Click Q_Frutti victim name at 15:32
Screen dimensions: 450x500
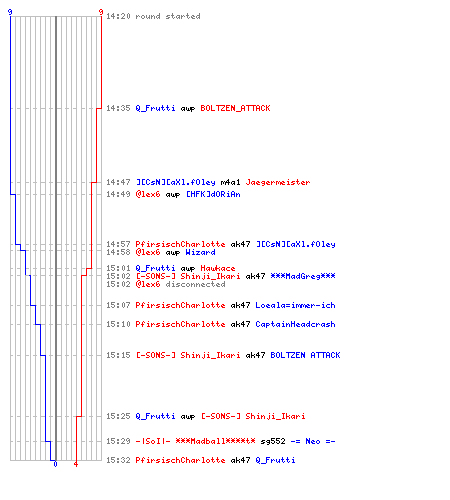[x=275, y=460]
